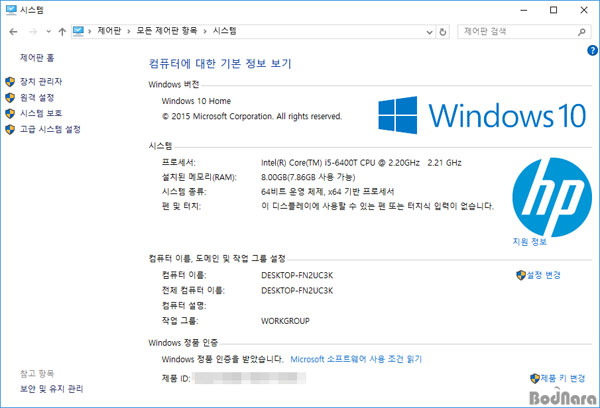Close the 시스템 window
Screen dimensions: 600x408
(584, 10)
